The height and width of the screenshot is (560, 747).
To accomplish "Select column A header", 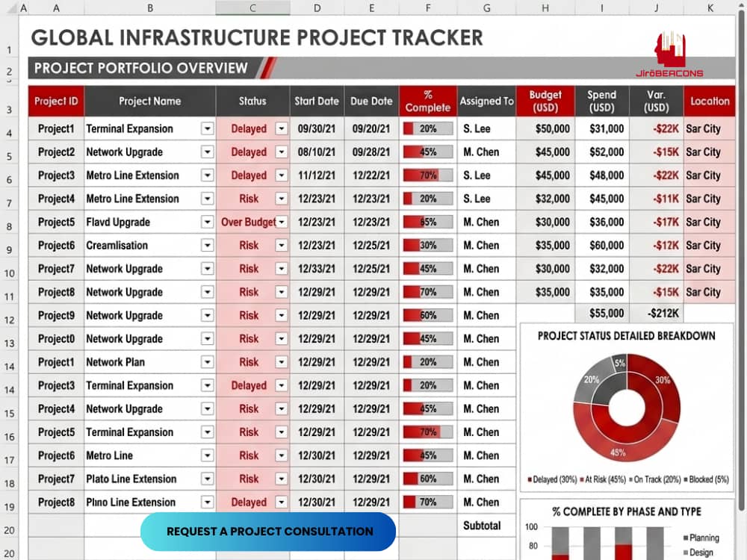I will click(x=56, y=7).
